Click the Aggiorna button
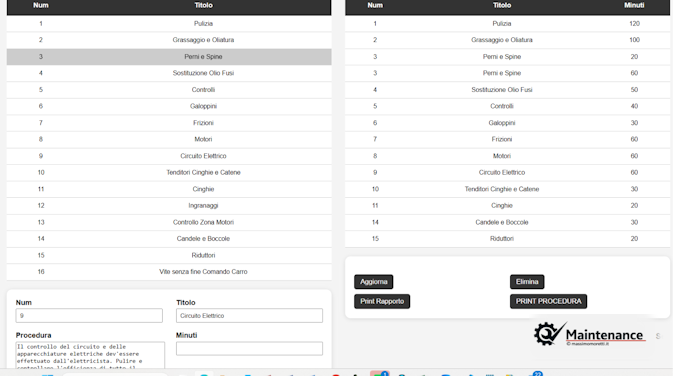The width and height of the screenshot is (673, 376). [x=373, y=282]
